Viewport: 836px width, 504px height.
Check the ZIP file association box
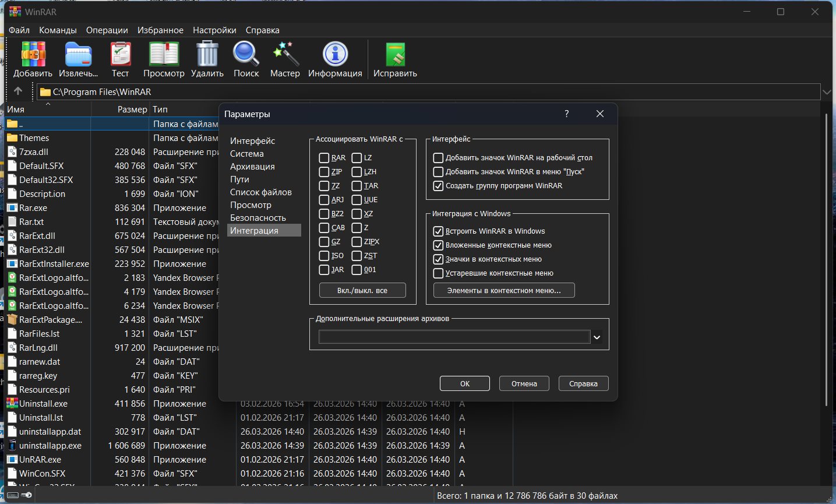324,172
